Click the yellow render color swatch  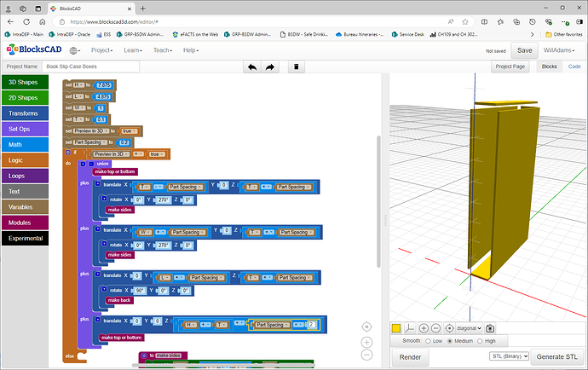click(396, 328)
